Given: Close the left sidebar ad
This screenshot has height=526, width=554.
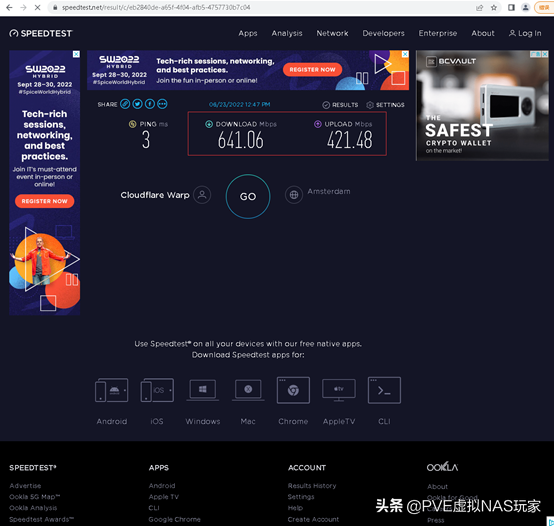Looking at the screenshot, I should click(x=76, y=54).
